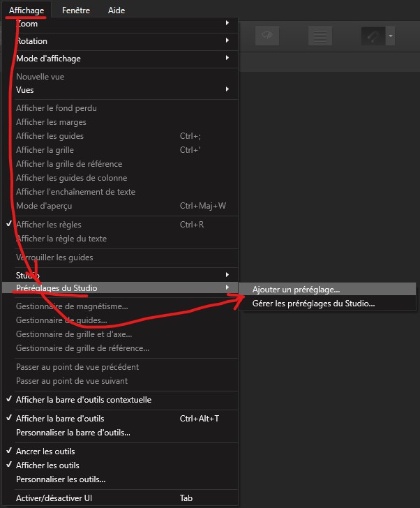Select Passer au point de vue précédent
This screenshot has width=420, height=508.
[x=121, y=367]
